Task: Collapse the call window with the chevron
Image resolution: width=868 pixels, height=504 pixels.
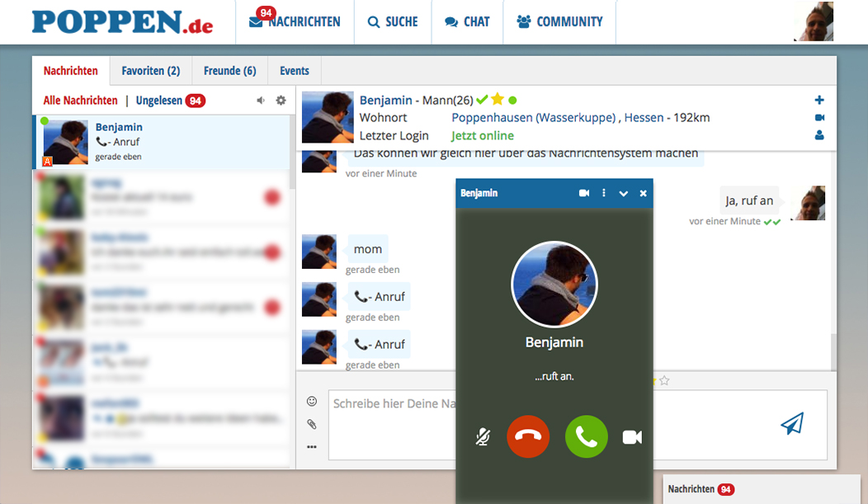Action: [x=624, y=194]
